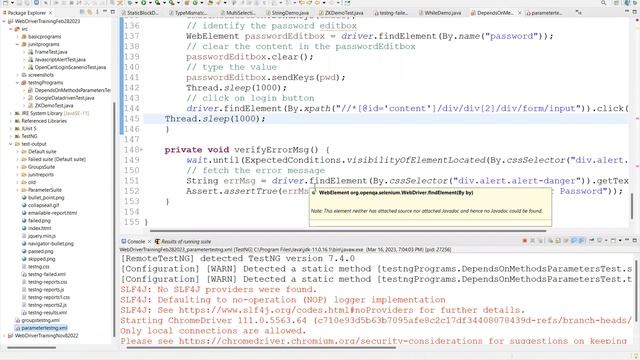Minimize the Package Explorer view
The width and height of the screenshot is (640, 360).
pyautogui.click(x=105, y=12)
